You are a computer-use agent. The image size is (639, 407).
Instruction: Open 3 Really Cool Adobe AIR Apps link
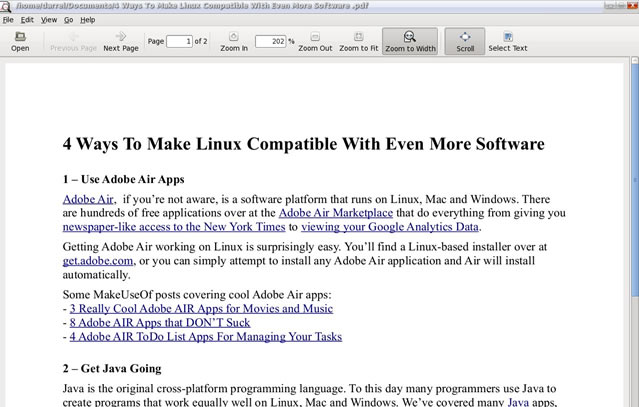click(201, 308)
